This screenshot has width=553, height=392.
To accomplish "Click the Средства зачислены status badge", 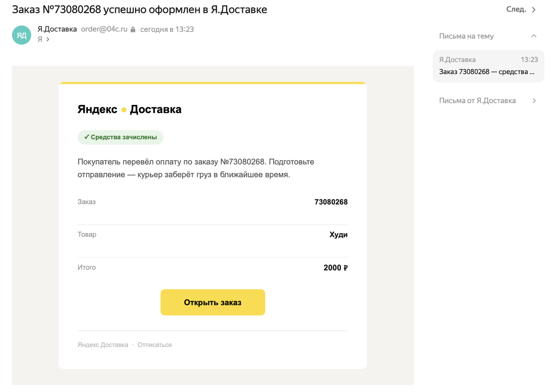I will tap(120, 137).
